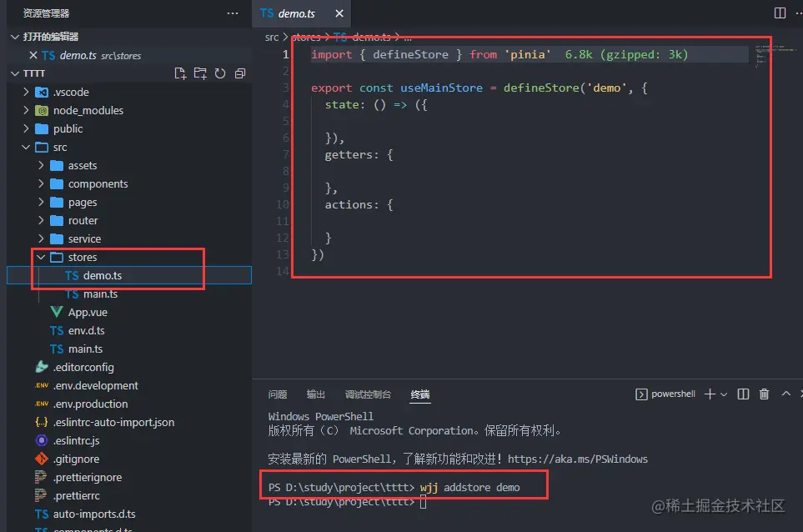
Task: Open .prettierignore file
Action: click(129, 477)
